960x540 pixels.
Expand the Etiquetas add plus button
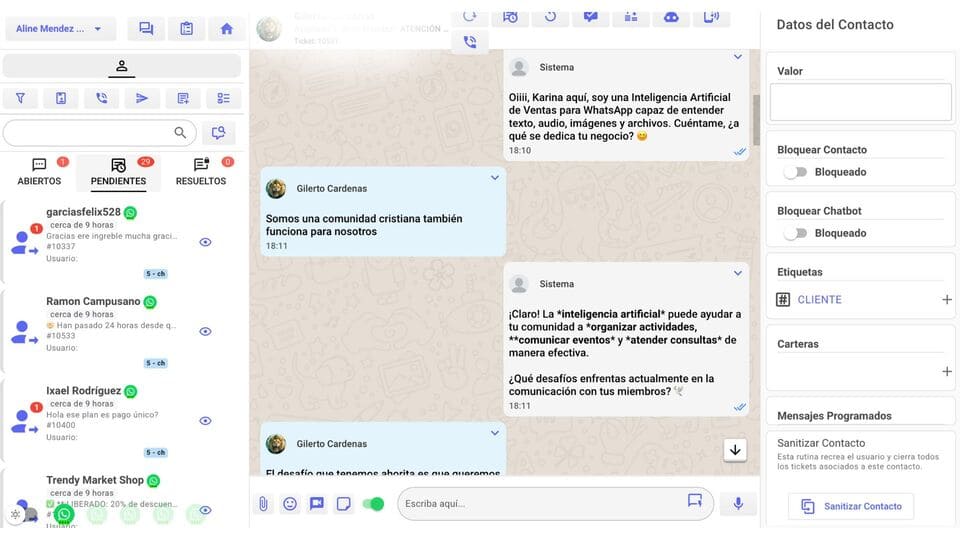coord(947,299)
